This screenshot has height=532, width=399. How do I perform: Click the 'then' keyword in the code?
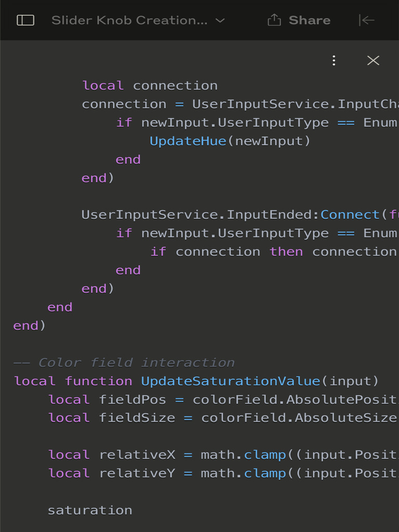tap(286, 251)
